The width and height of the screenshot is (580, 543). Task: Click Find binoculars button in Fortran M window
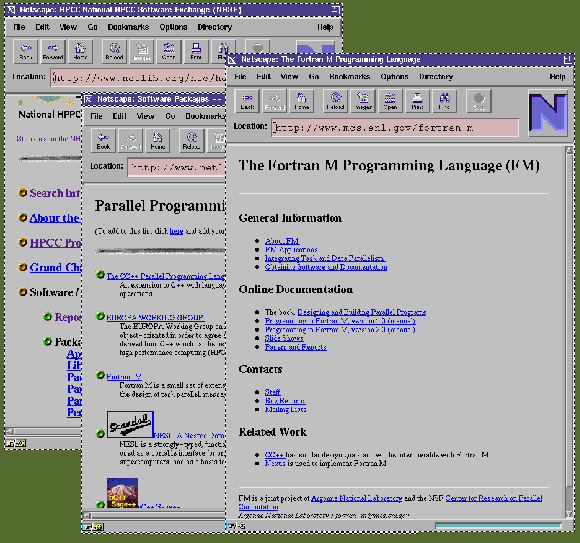(444, 101)
